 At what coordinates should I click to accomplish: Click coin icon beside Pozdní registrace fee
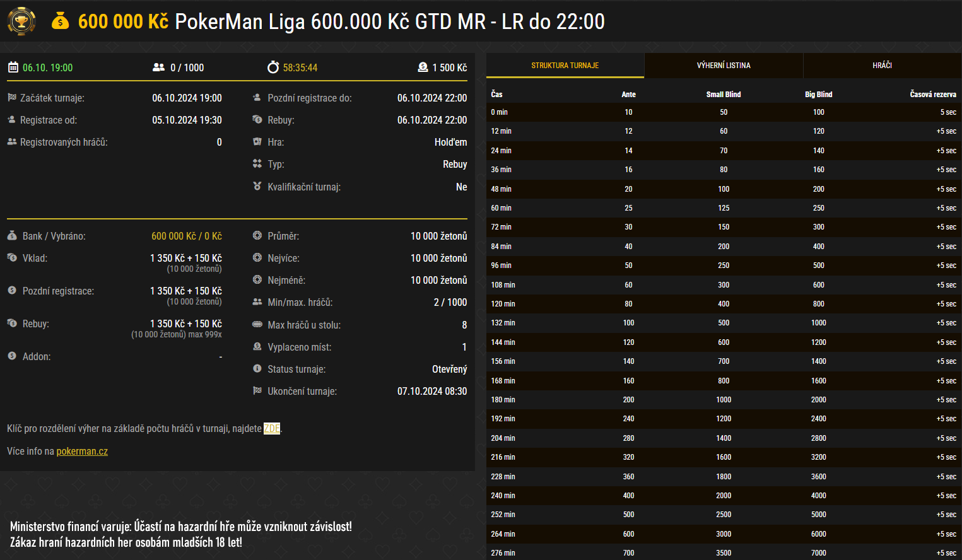[x=12, y=290]
